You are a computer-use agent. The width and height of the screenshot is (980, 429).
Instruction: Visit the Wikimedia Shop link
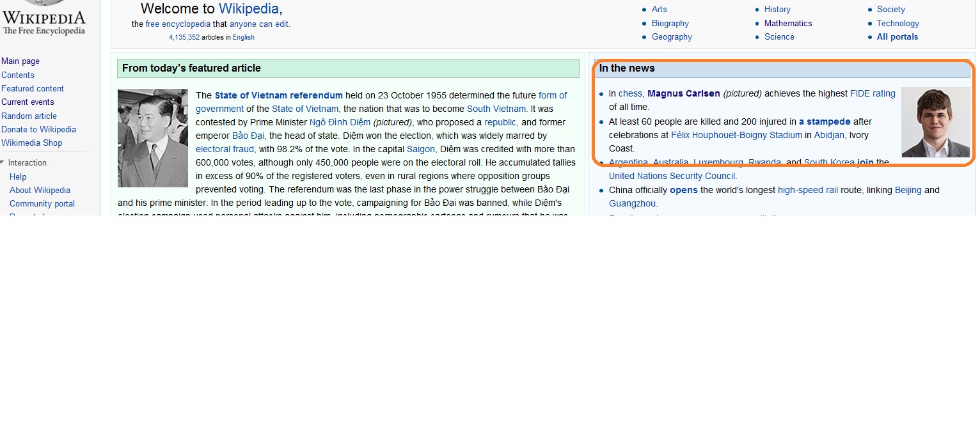point(31,143)
